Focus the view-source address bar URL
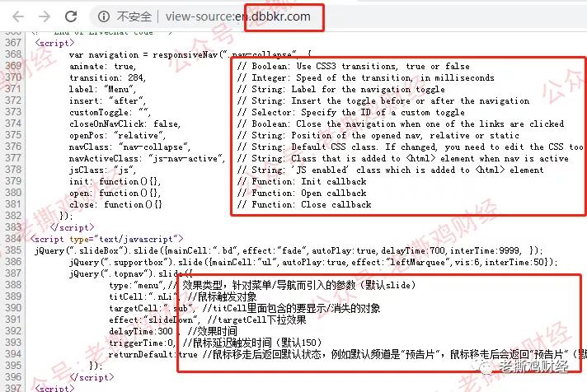This screenshot has height=392, width=587. (x=238, y=16)
